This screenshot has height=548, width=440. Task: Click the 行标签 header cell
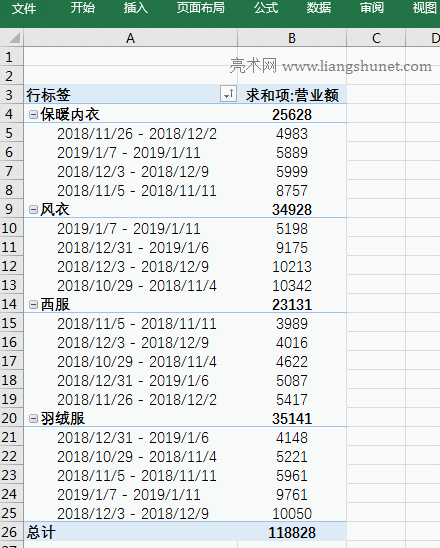click(130, 95)
